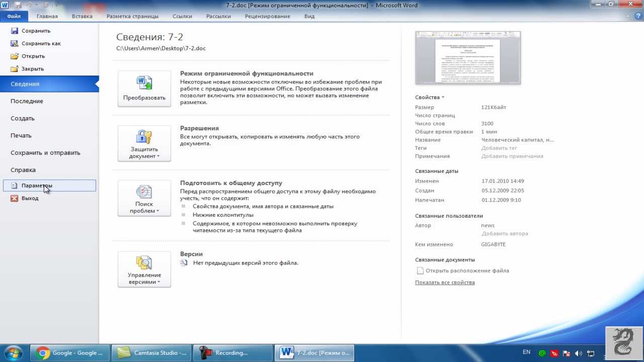Open Параметры options
The width and height of the screenshot is (644, 362).
[x=49, y=186]
